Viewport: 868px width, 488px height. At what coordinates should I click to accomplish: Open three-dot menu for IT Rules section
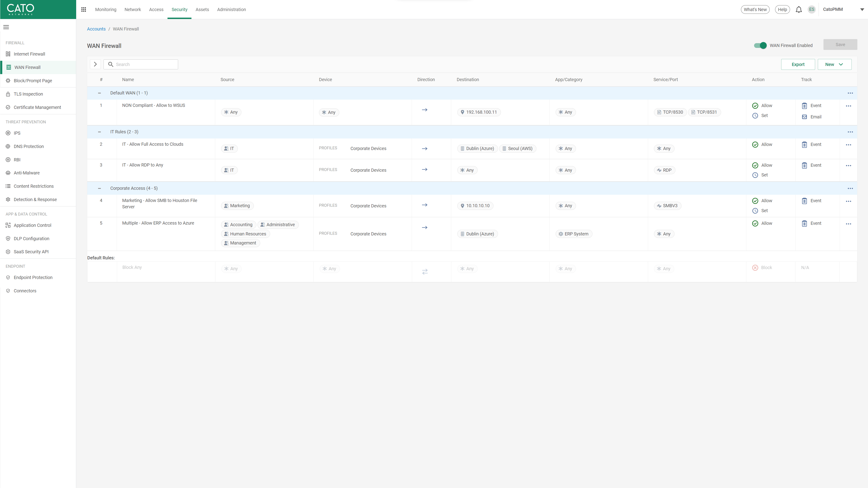pos(850,132)
